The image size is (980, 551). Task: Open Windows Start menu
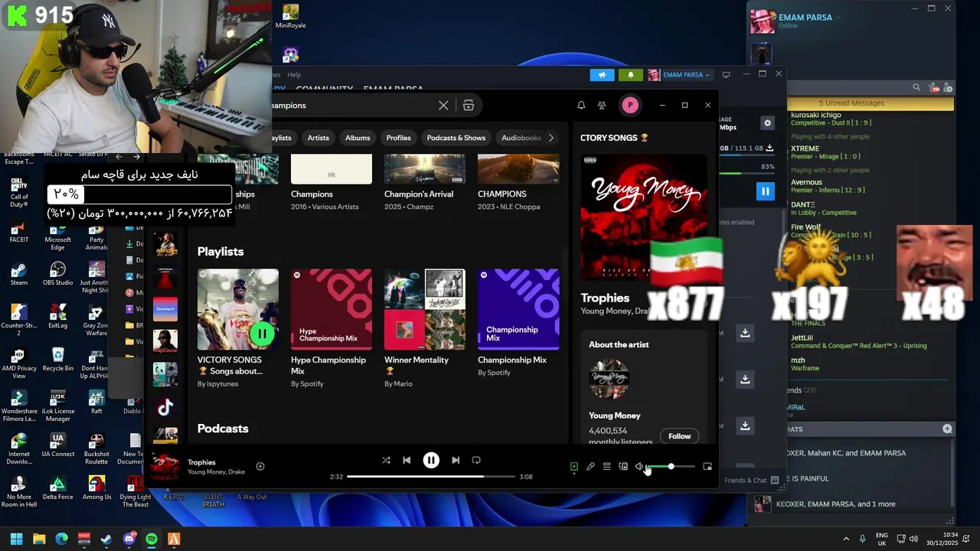pyautogui.click(x=16, y=539)
